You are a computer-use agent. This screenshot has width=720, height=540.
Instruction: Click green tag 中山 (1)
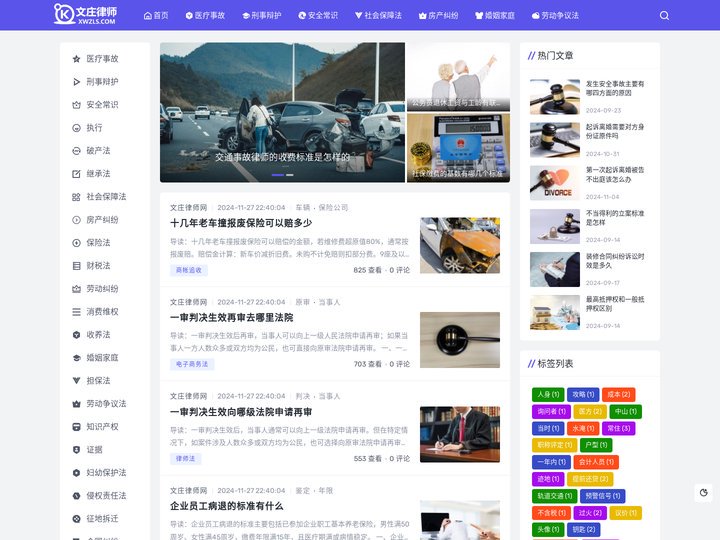[x=626, y=411]
